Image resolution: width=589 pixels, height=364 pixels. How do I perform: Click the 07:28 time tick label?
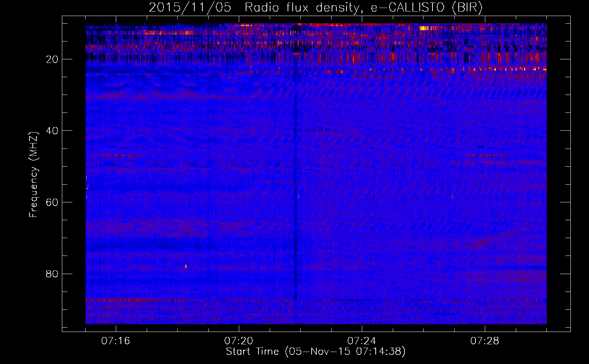(x=485, y=341)
